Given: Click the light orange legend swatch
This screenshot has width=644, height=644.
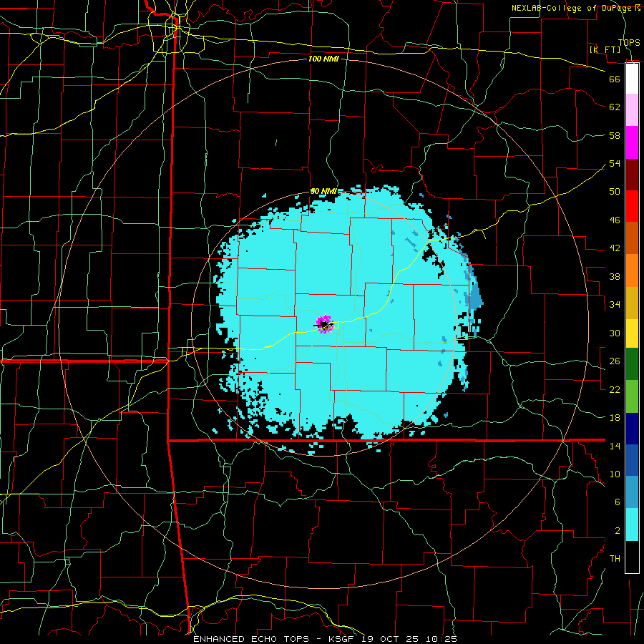Looking at the screenshot, I should pos(632,270).
